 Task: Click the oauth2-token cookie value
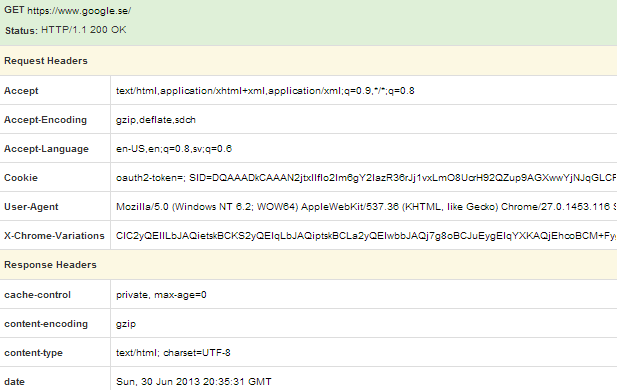[x=366, y=178]
